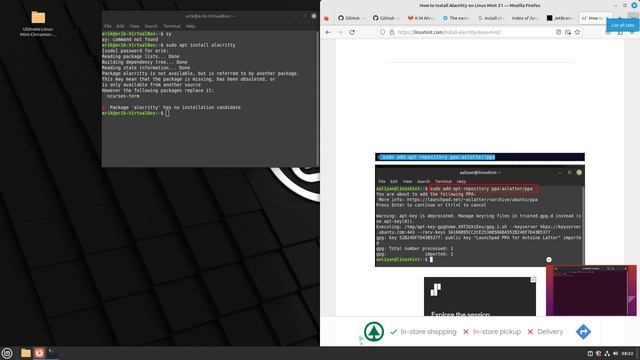Viewport: 640px width, 360px height.
Task: Open picture-in-picture icon in address bar
Action: point(568,32)
